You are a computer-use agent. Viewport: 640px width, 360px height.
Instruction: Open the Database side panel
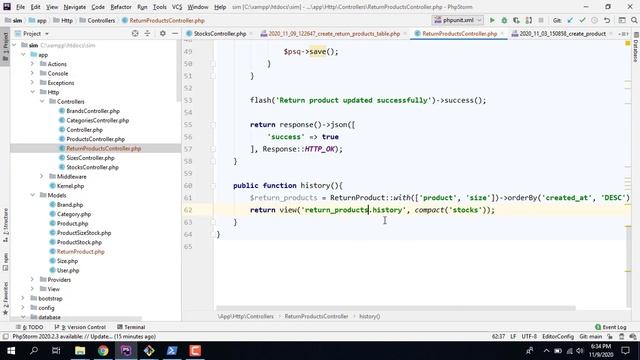(x=636, y=47)
